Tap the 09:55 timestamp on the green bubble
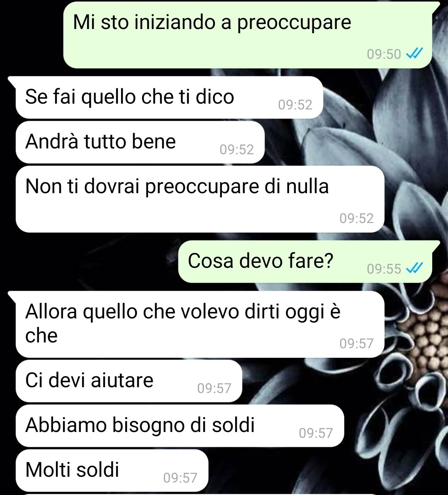Viewport: 448px width, 495px height. pos(384,269)
